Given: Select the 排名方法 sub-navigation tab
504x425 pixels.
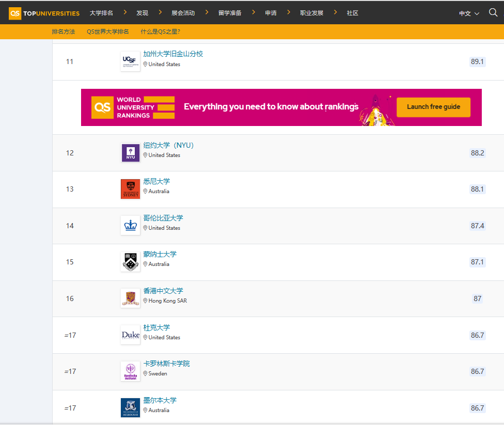Looking at the screenshot, I should click(x=63, y=32).
